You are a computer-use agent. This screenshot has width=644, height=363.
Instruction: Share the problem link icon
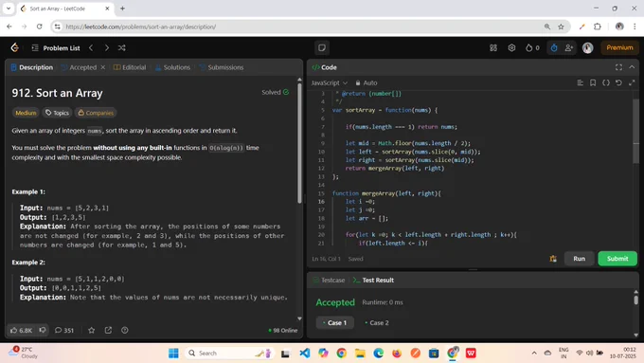coord(108,330)
